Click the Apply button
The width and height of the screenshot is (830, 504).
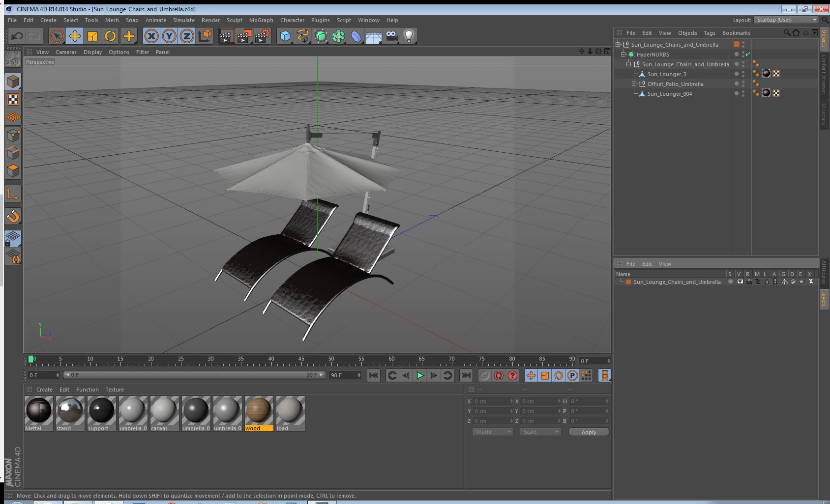coord(589,432)
